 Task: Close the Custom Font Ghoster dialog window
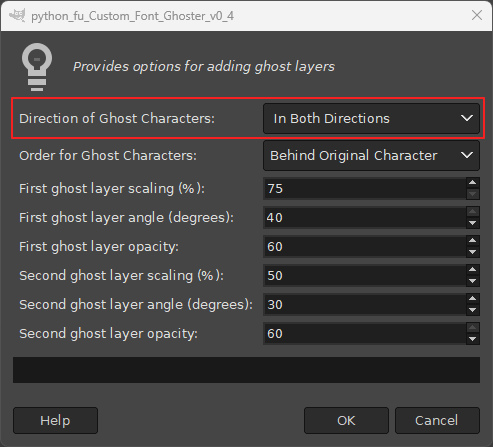tap(477, 15)
